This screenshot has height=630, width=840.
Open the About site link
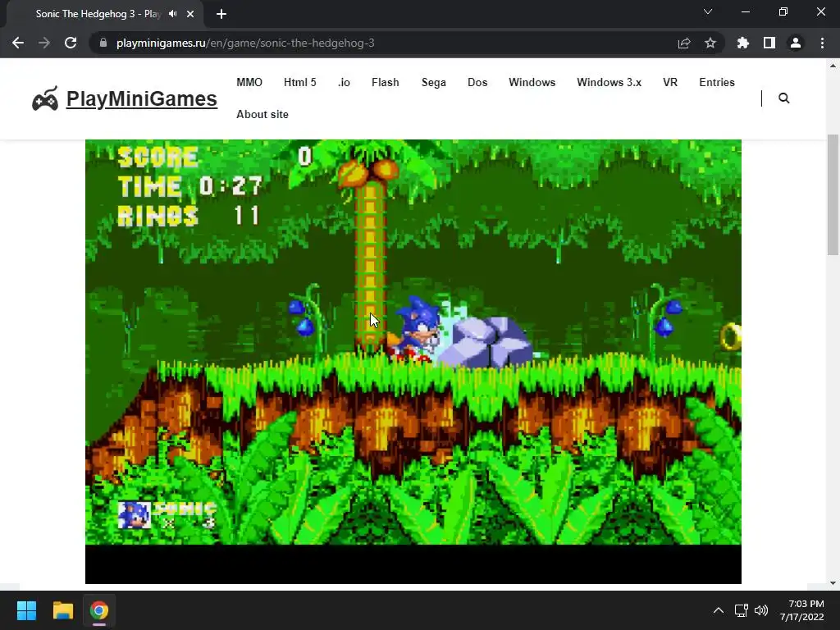(x=262, y=114)
